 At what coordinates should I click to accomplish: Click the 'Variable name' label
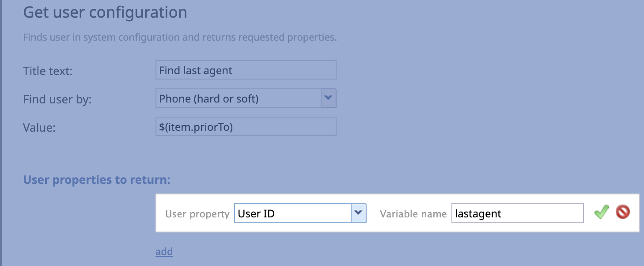pyautogui.click(x=413, y=214)
